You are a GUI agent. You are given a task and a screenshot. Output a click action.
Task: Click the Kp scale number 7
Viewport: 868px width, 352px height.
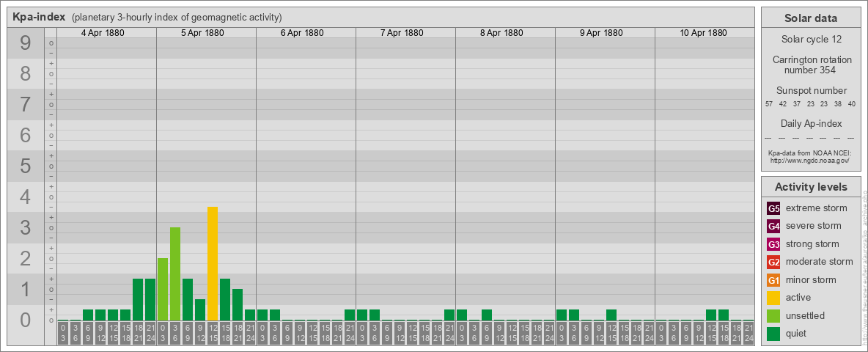pyautogui.click(x=26, y=105)
